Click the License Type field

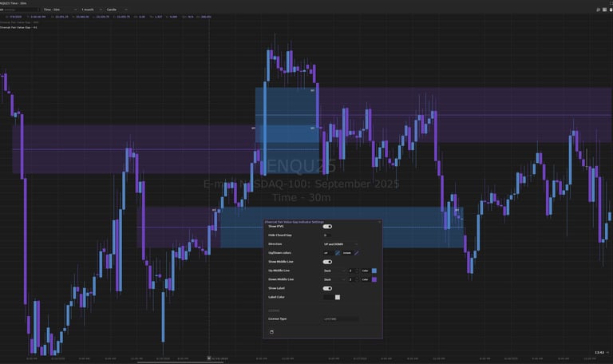[x=341, y=319]
